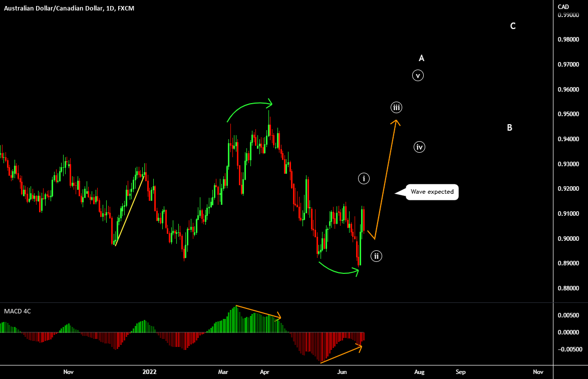The height and width of the screenshot is (379, 588).
Task: Click the −0.00500 MACD scale value
Action: pyautogui.click(x=569, y=349)
